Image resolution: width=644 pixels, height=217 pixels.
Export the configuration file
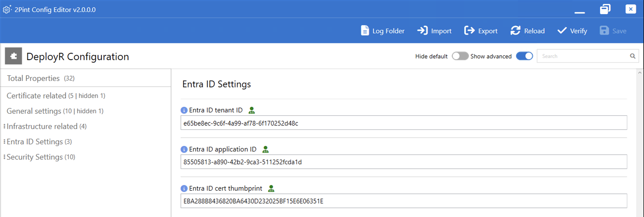coord(481,31)
